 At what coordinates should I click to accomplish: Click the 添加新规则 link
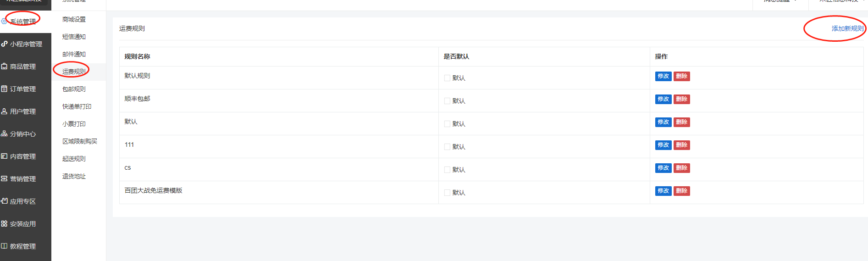coord(847,28)
